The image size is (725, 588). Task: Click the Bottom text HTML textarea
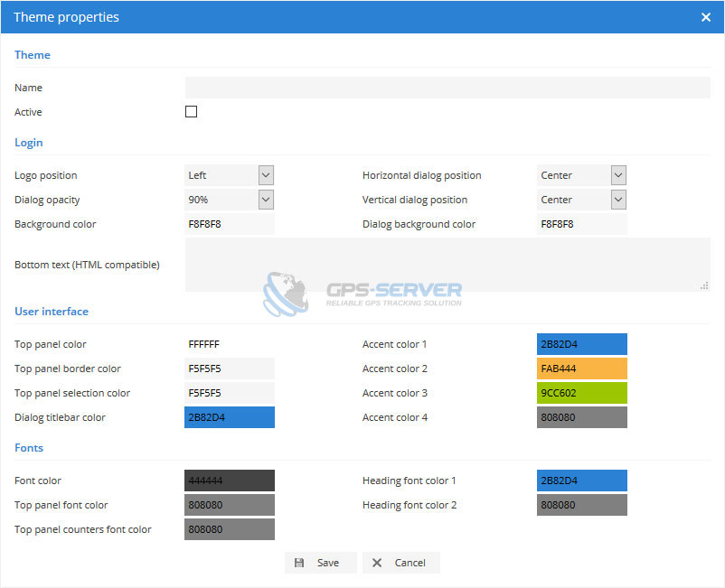447,265
